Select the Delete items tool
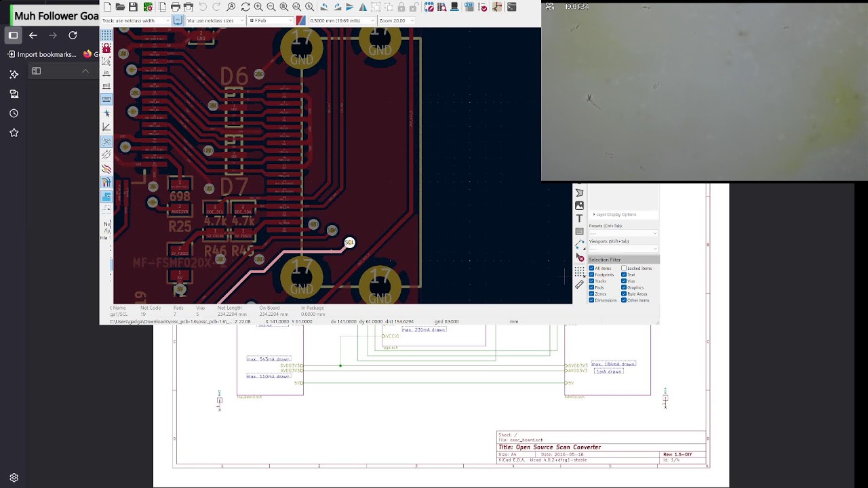868x488 pixels. (579, 258)
